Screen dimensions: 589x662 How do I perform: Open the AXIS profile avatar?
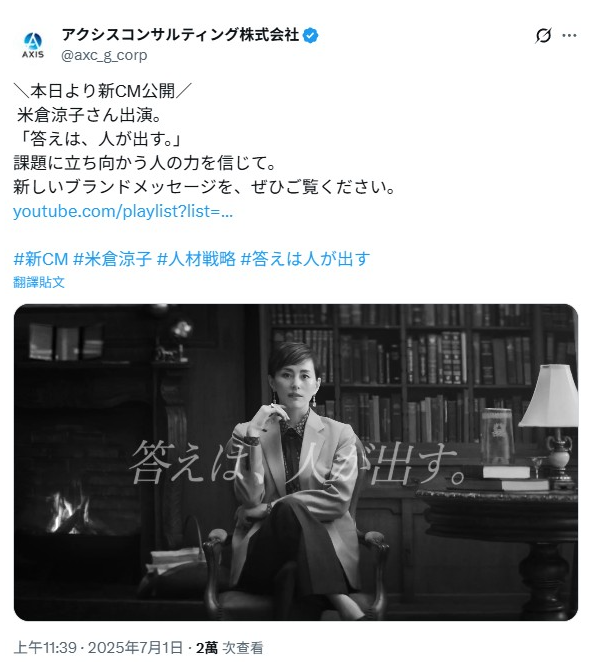[x=33, y=45]
